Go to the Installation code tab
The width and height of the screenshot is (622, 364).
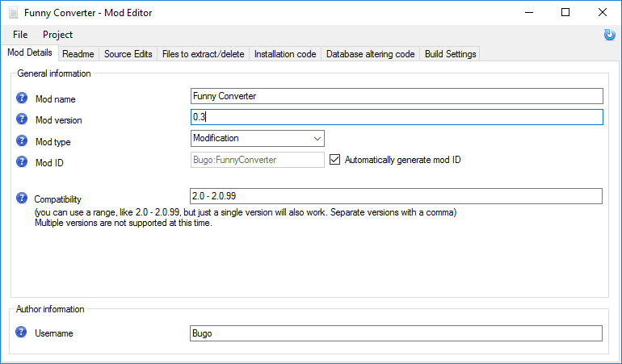coord(285,54)
